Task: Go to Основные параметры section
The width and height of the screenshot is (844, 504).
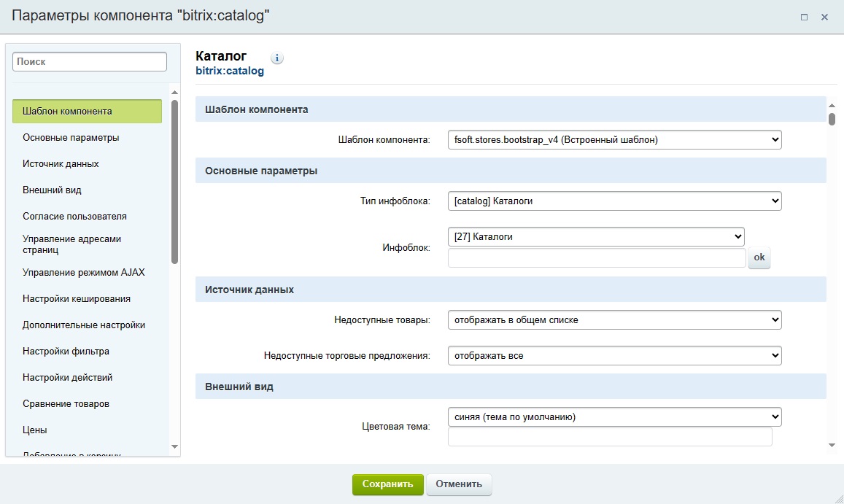Action: click(71, 138)
